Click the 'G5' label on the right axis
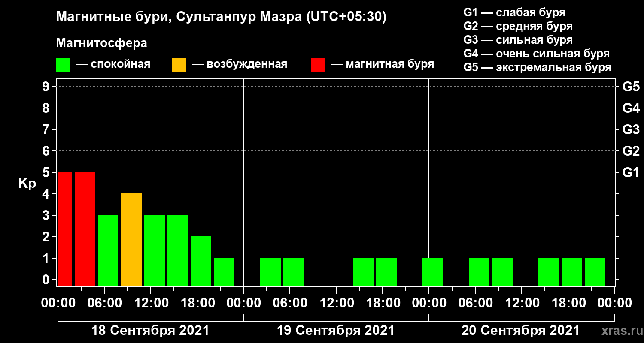The height and width of the screenshot is (343, 644). click(x=631, y=87)
